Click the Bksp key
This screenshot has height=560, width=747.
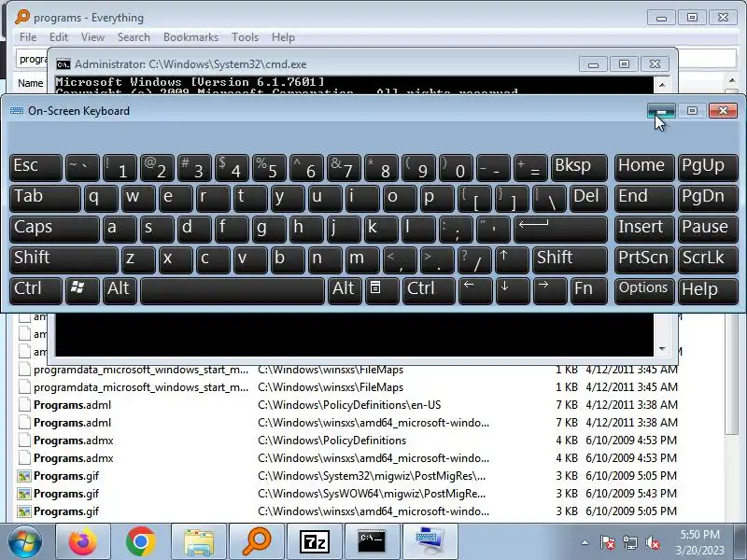[x=579, y=167]
